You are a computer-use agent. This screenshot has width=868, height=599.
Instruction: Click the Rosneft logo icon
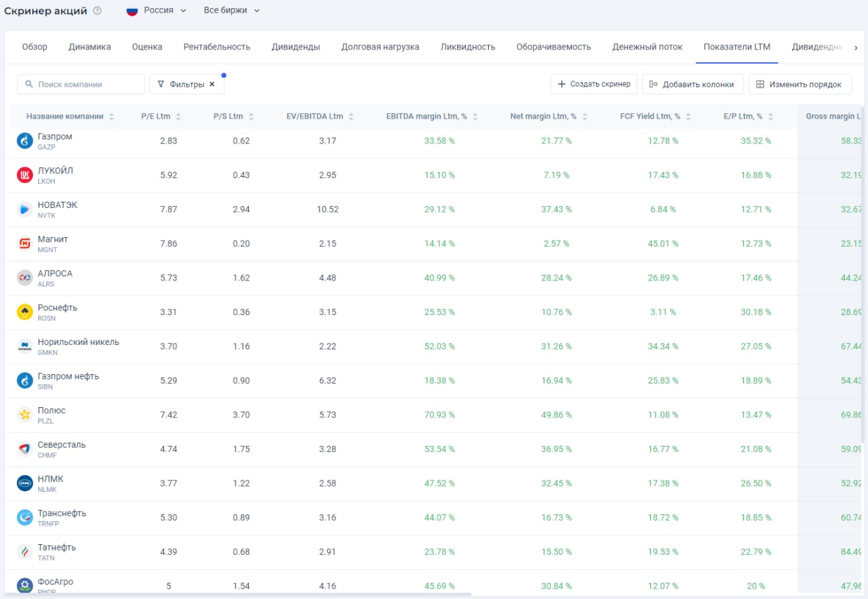pos(25,312)
